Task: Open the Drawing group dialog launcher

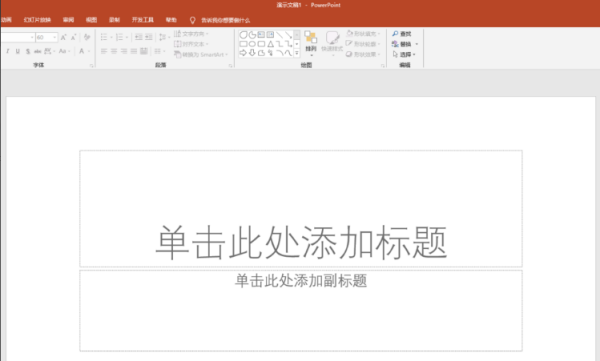Action: [382, 66]
